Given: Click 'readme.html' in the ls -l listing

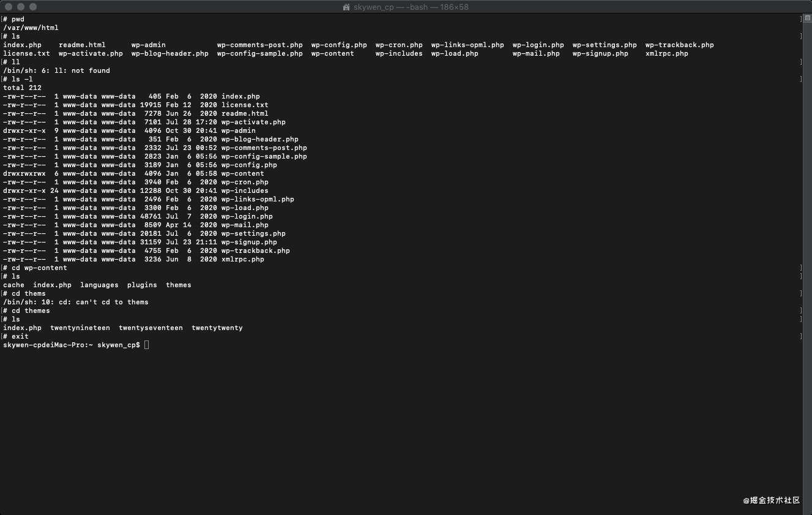Looking at the screenshot, I should (245, 113).
